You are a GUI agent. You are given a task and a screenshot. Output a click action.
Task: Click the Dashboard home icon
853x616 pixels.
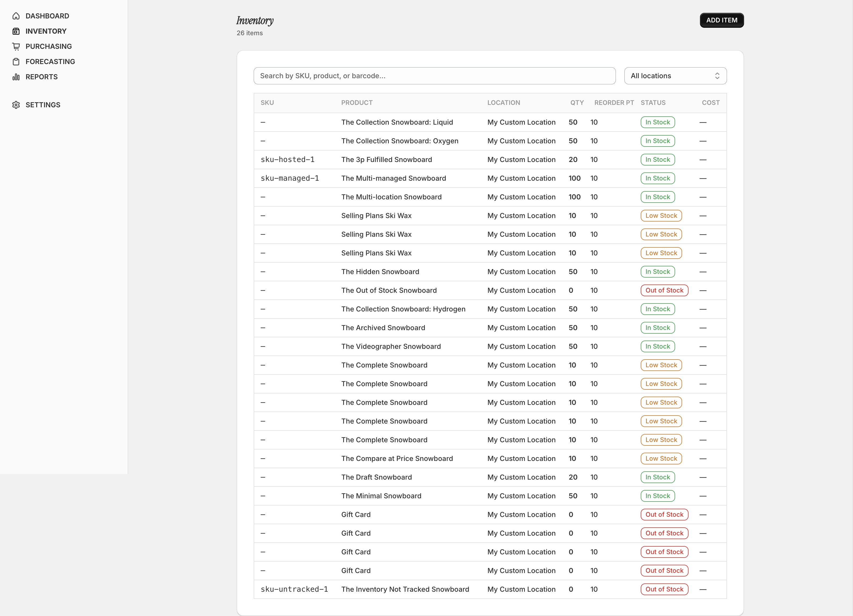[x=16, y=16]
